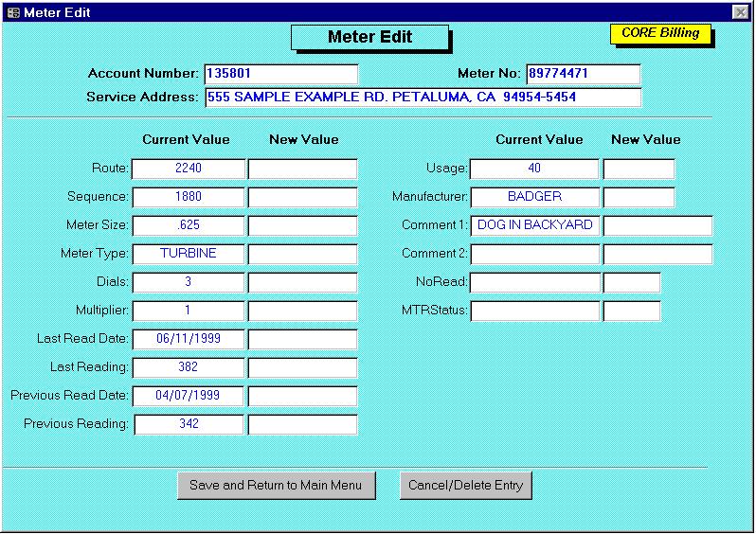Click the Sequence New Value field

point(303,198)
